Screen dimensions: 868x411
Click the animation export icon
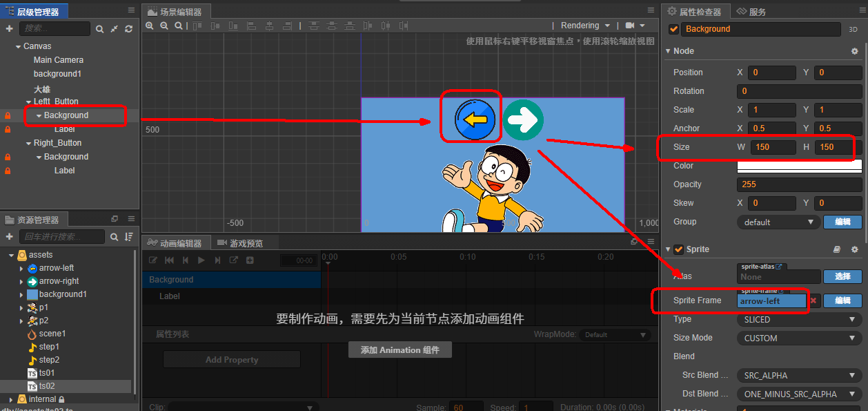point(233,260)
